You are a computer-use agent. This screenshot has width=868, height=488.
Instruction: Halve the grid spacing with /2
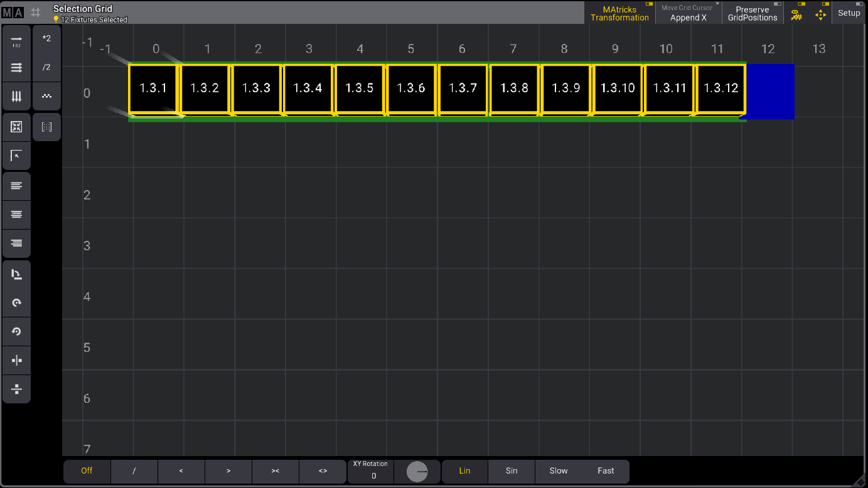click(46, 68)
